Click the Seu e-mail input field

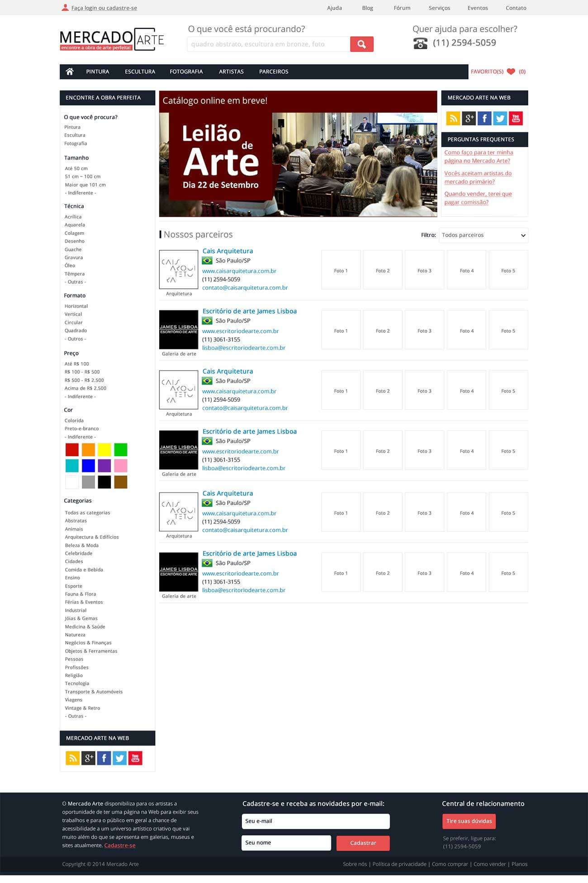pyautogui.click(x=316, y=821)
